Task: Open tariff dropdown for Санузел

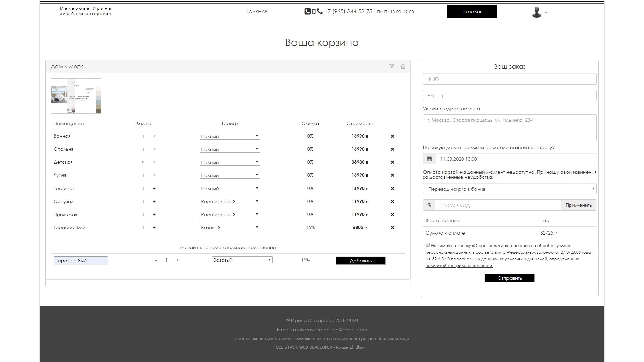Action: 230,202
